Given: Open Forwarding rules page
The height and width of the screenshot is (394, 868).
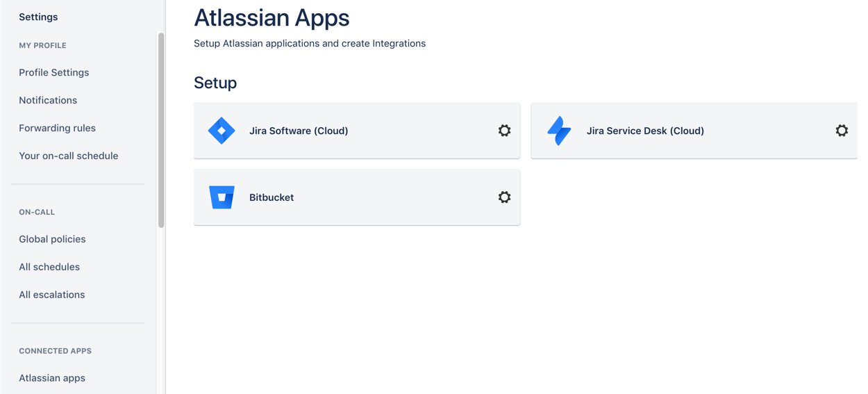Looking at the screenshot, I should pos(58,128).
